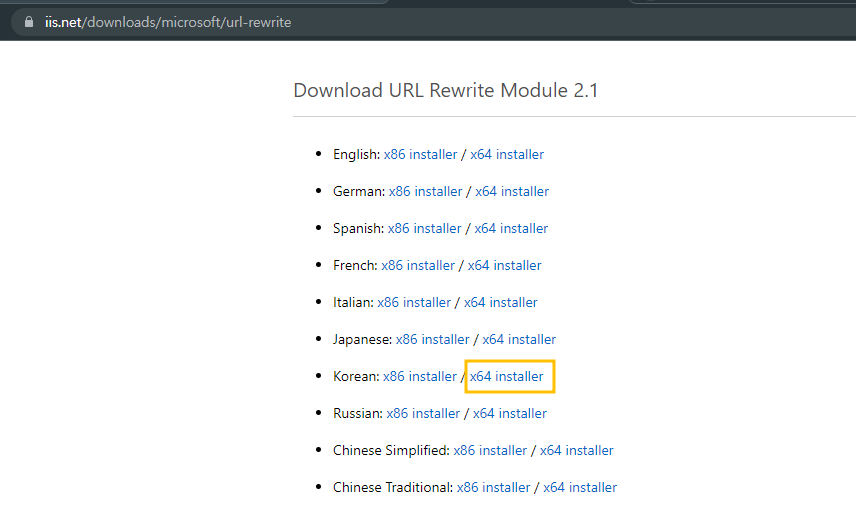
Task: Click the Download URL Rewrite Module 2.1 heading
Action: coord(445,91)
